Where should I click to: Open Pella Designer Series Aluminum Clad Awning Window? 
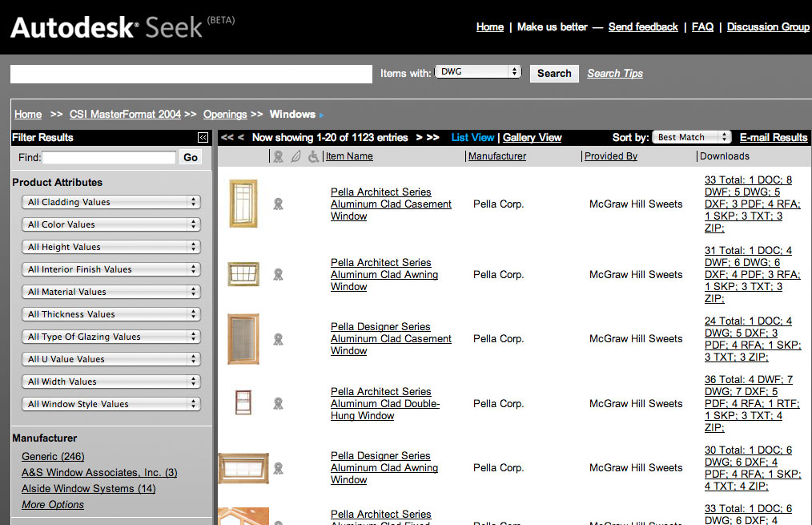pos(384,467)
